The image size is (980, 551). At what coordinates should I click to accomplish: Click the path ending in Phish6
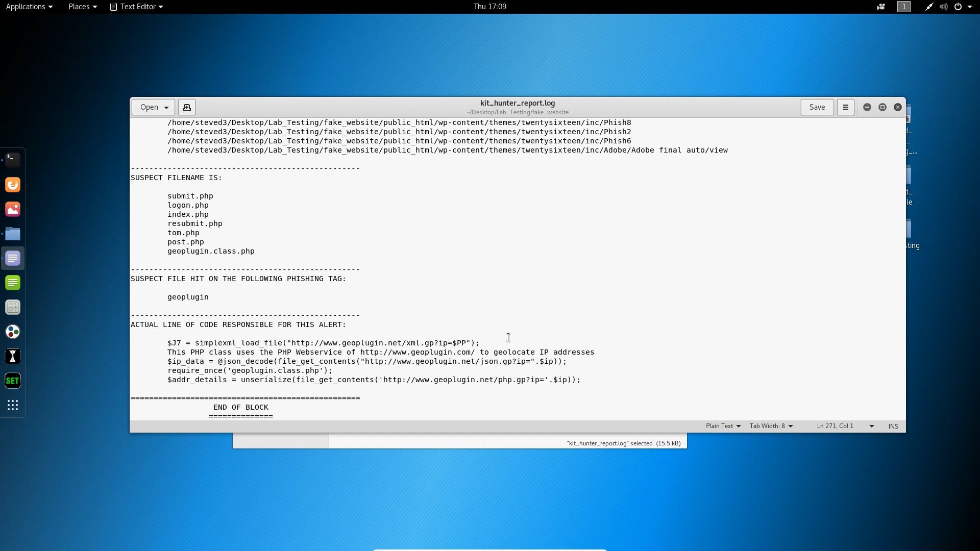click(399, 141)
